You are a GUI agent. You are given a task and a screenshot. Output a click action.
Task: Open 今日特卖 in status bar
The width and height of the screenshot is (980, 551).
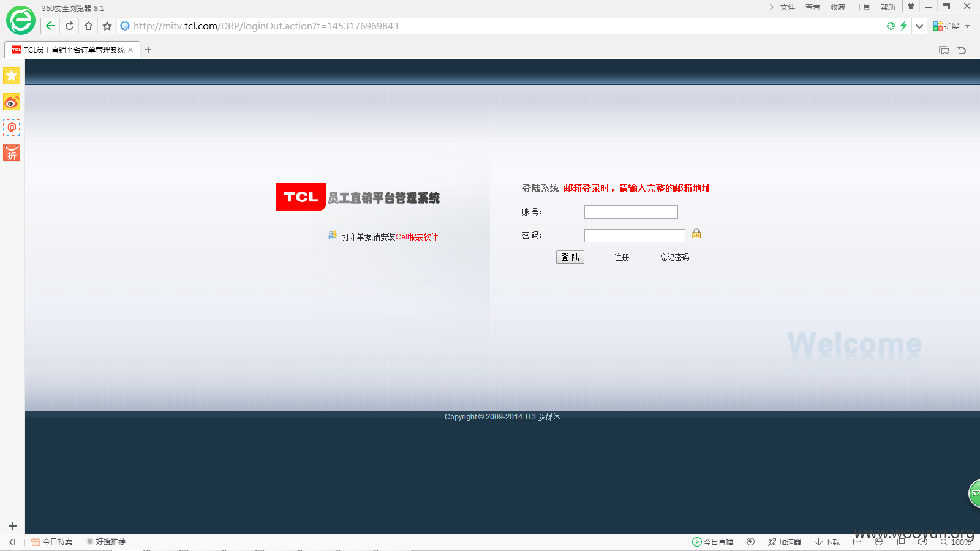pyautogui.click(x=52, y=542)
